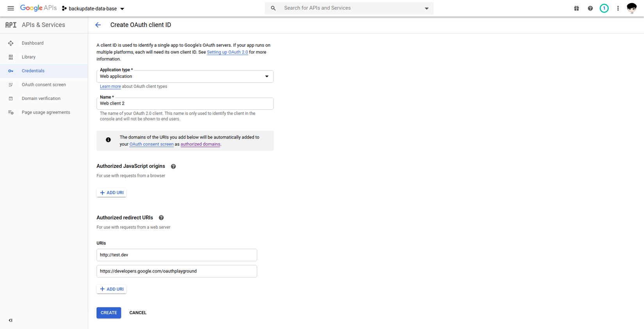This screenshot has height=329, width=644.
Task: Expand the search bar dropdown arrow
Action: click(x=427, y=8)
